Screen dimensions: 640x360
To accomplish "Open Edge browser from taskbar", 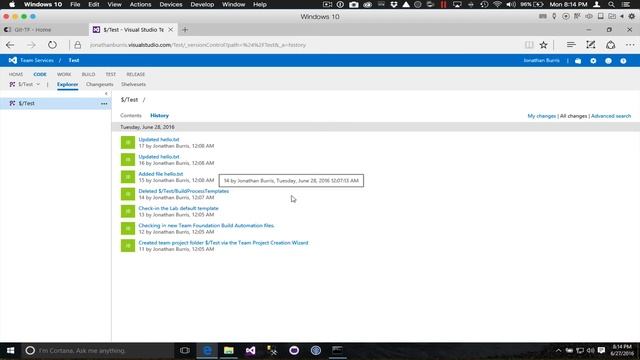I will 207,350.
